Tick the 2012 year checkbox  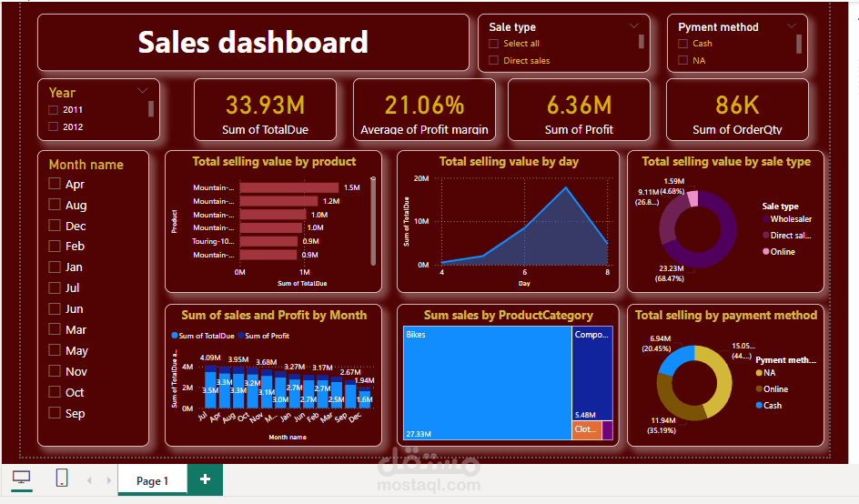coord(53,126)
